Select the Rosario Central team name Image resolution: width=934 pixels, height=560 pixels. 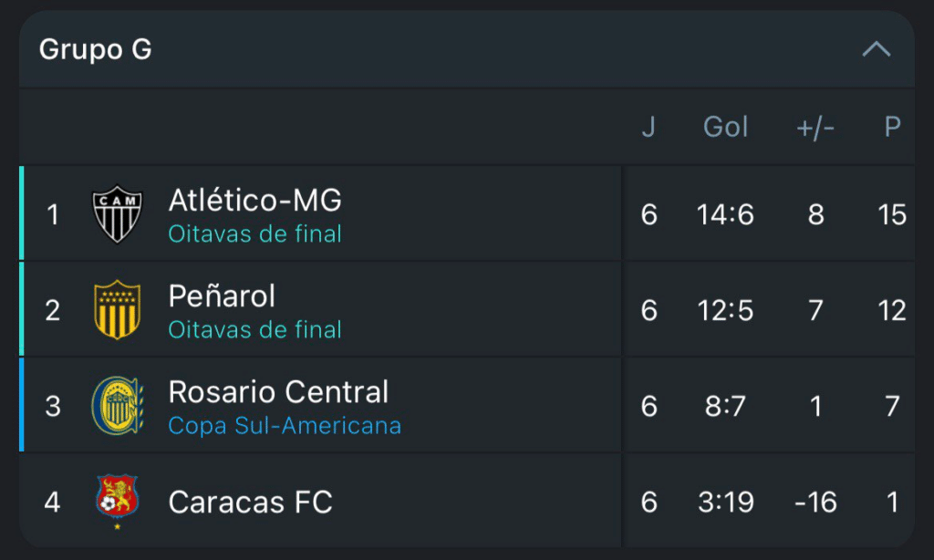click(x=278, y=391)
